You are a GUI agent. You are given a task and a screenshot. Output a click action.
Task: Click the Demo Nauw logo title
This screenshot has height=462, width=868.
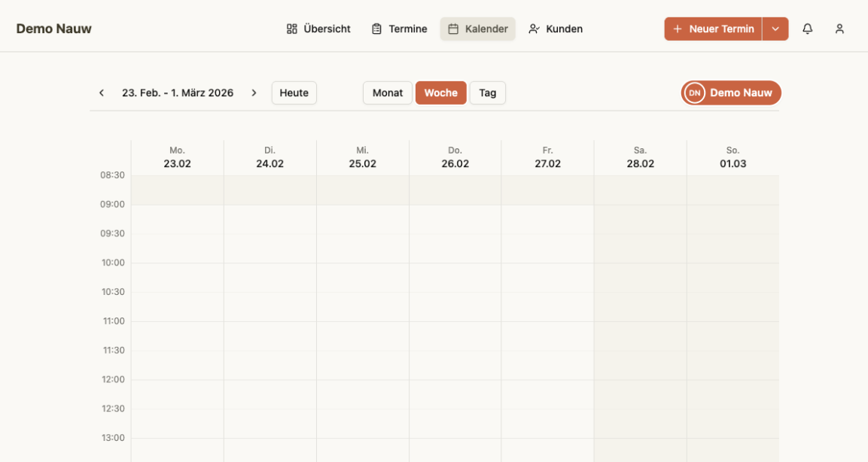pos(53,29)
